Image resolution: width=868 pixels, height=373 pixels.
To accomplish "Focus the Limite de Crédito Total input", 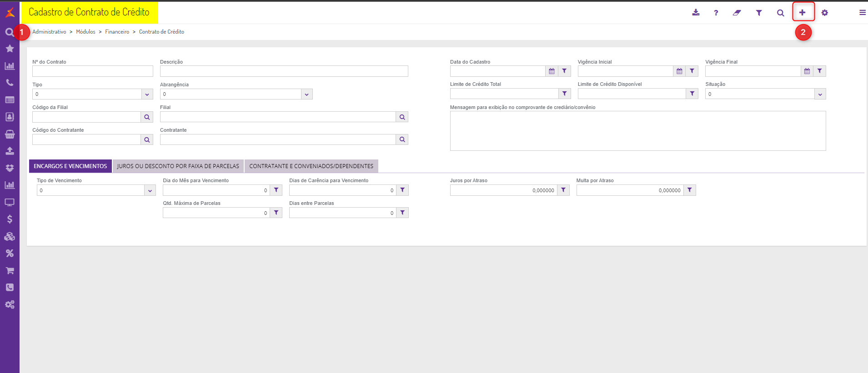I will point(504,94).
